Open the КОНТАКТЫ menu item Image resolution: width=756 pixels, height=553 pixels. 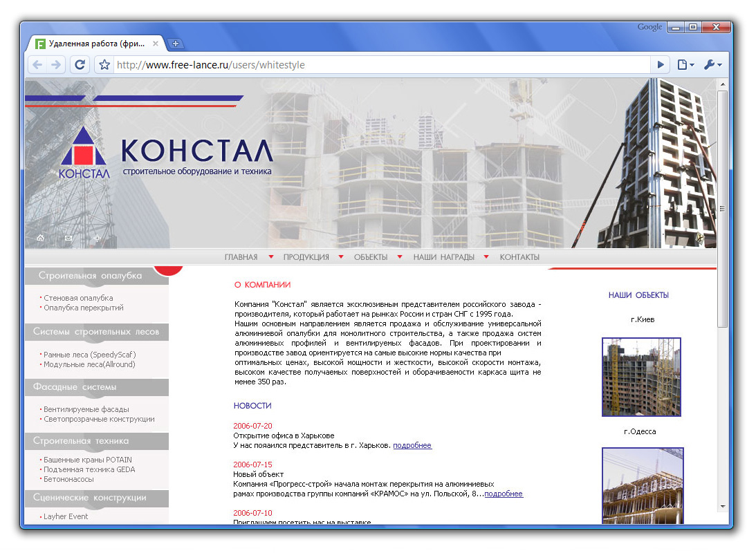click(x=519, y=257)
